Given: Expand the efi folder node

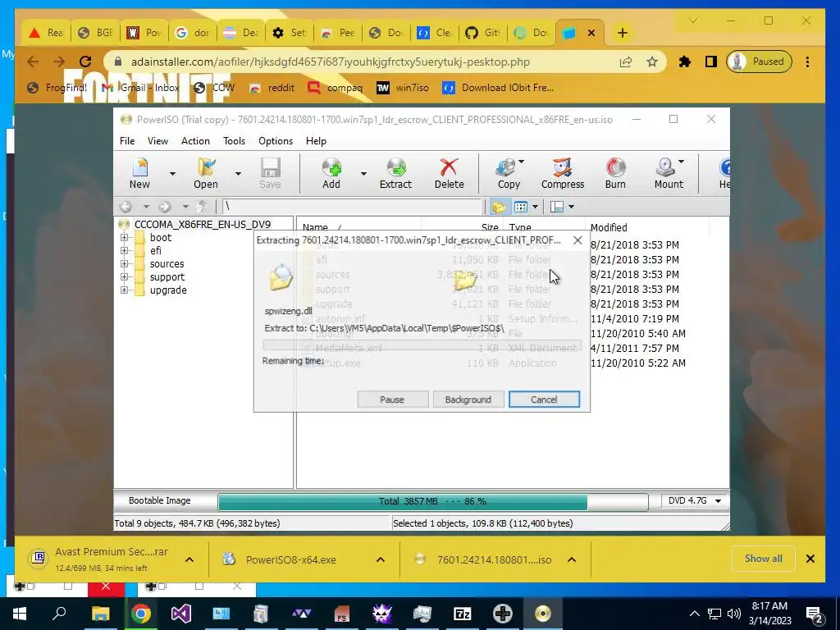Looking at the screenshot, I should 125,251.
